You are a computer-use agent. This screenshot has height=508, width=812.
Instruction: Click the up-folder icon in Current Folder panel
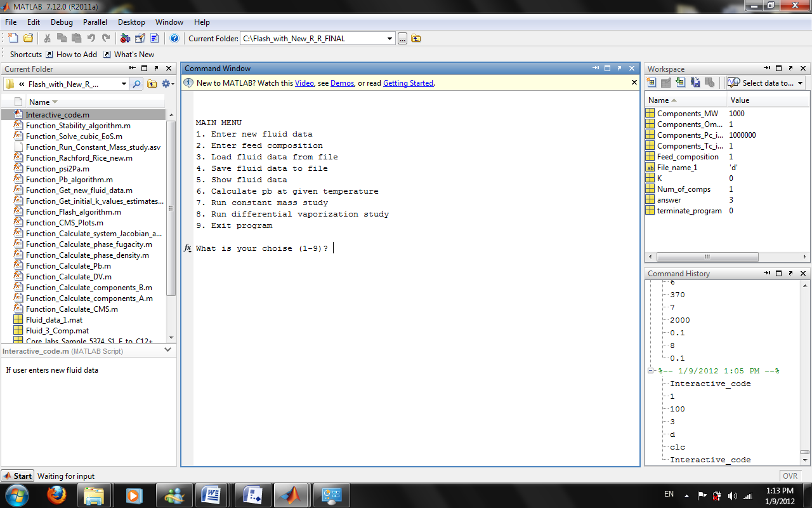[x=152, y=84]
